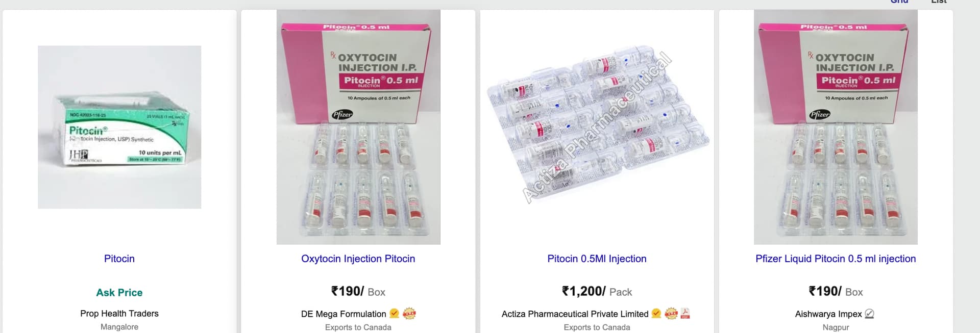This screenshot has height=333, width=980.
Task: Open Pitocin 0.5Ml Injection product link
Action: 597,259
